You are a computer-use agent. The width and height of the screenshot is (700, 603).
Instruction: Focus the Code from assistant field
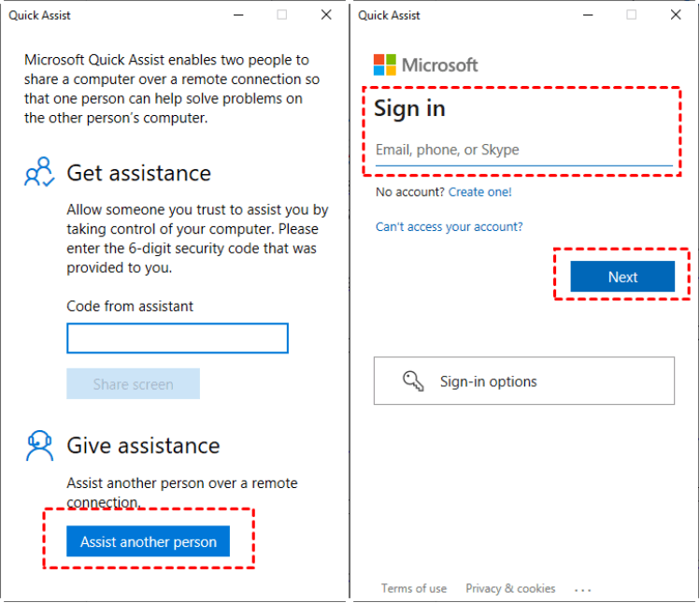point(178,338)
